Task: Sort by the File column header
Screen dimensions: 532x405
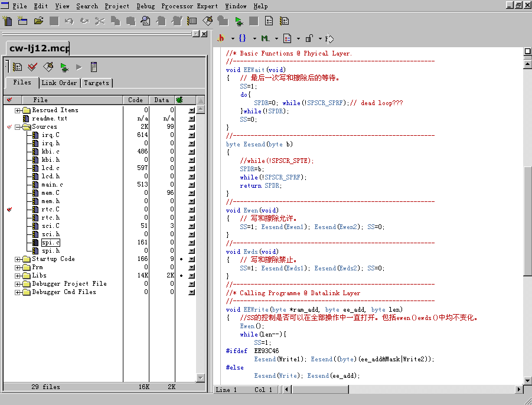Action: click(x=72, y=100)
